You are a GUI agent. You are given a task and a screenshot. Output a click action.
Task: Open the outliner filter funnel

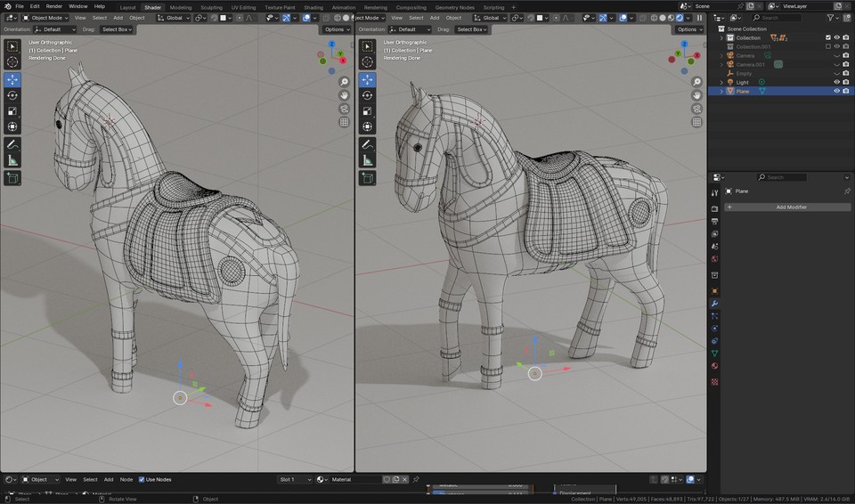click(x=830, y=18)
